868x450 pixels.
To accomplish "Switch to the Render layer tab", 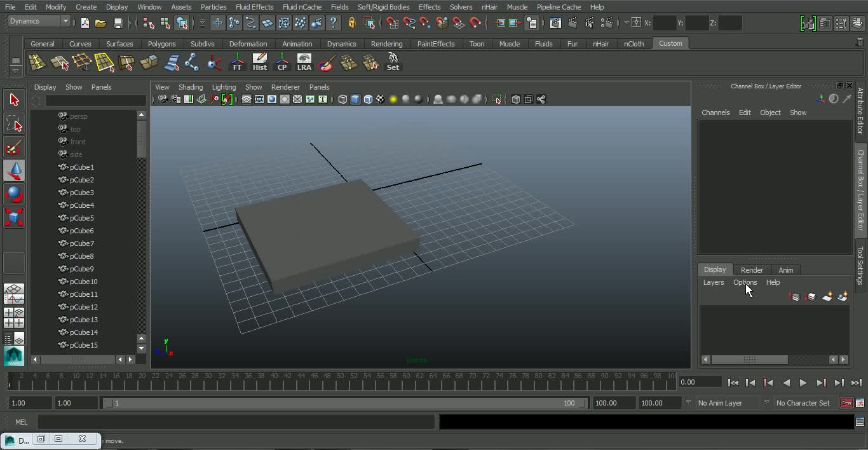I will click(752, 270).
